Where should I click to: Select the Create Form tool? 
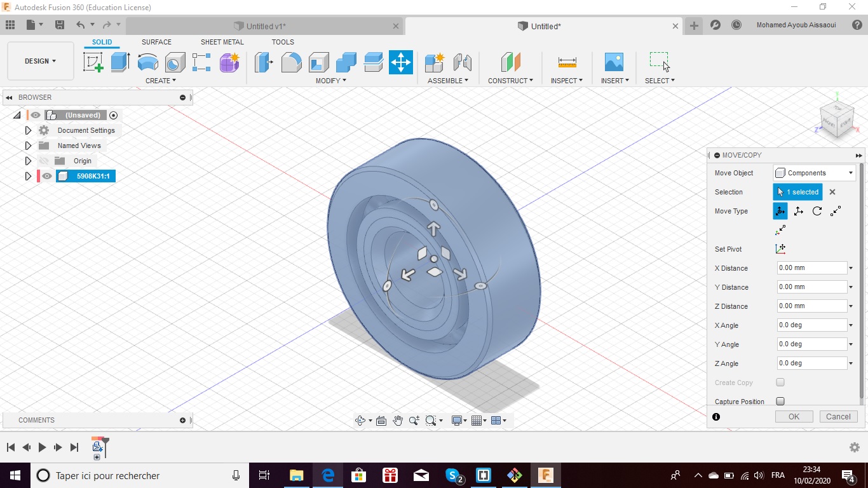click(229, 62)
